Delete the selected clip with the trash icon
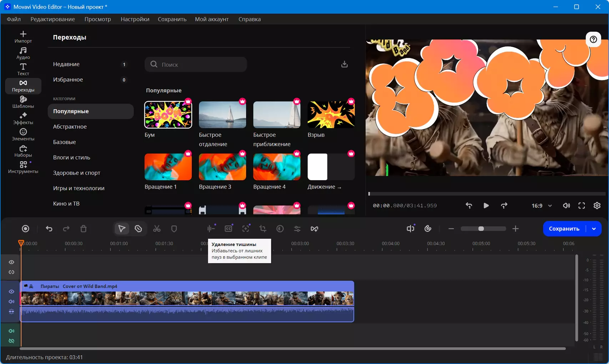The image size is (609, 364). (x=84, y=229)
